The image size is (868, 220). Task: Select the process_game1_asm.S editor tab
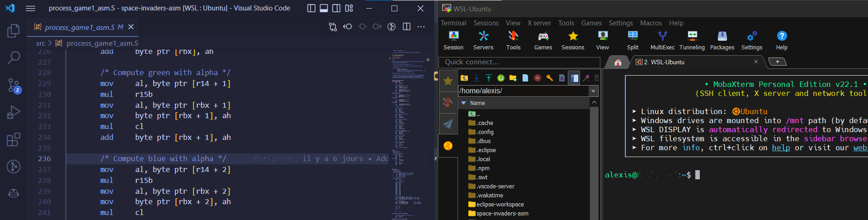[x=84, y=27]
